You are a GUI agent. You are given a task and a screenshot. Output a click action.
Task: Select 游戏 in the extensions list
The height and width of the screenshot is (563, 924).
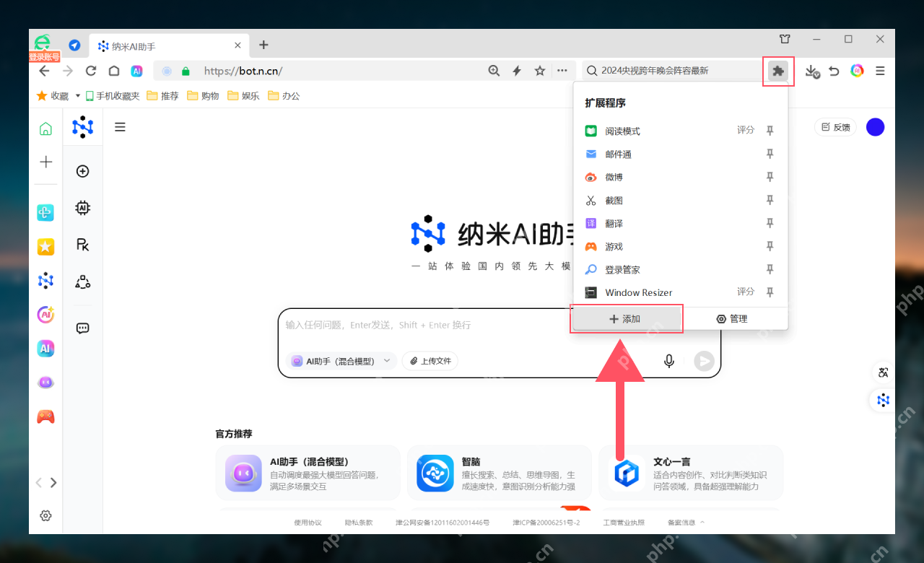[x=614, y=247]
